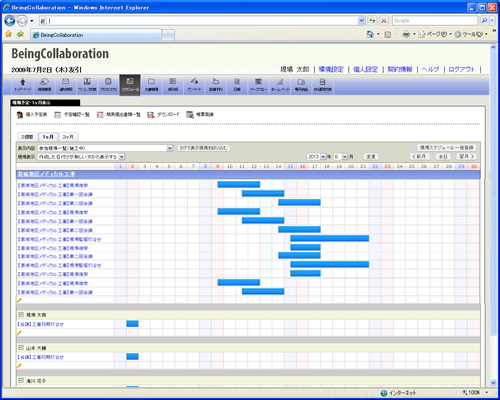The height and width of the screenshot is (400, 500).
Task: Open the Favorites star icon
Action: coord(9,34)
